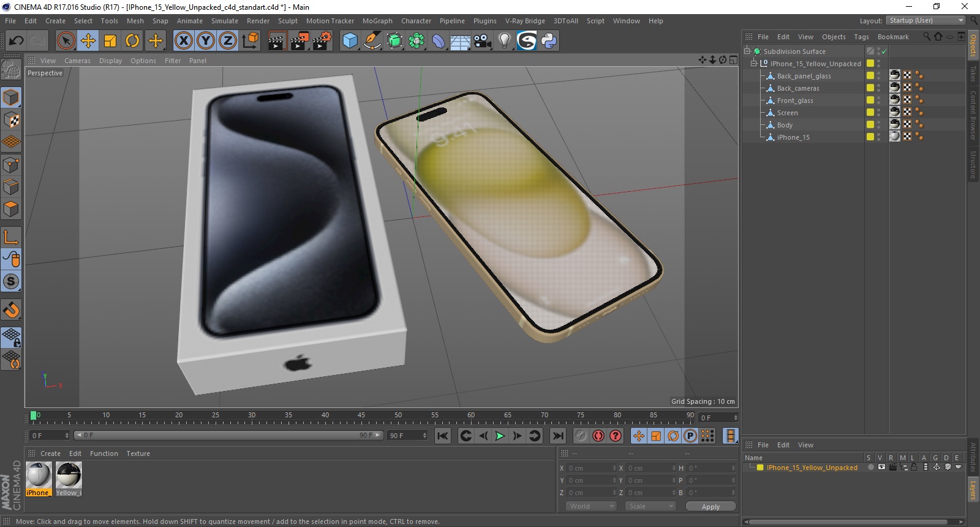This screenshot has width=980, height=527.
Task: Select the Yellow_i material thumbnail
Action: (69, 475)
